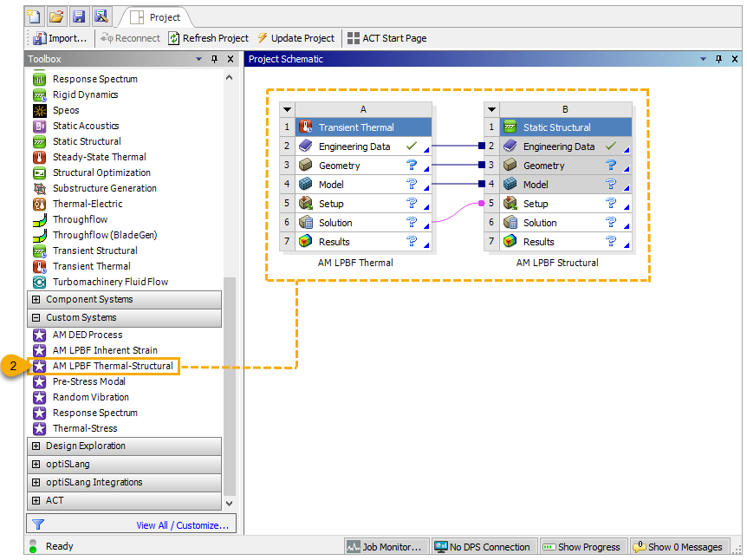Select Throughflow (BladeGen) system
The height and width of the screenshot is (560, 747).
(x=95, y=235)
